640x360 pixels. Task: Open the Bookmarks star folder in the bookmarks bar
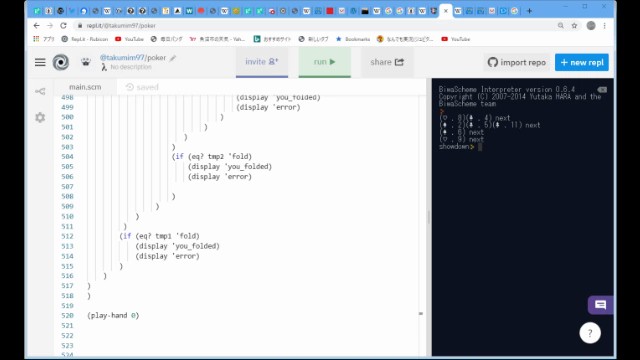coord(353,39)
